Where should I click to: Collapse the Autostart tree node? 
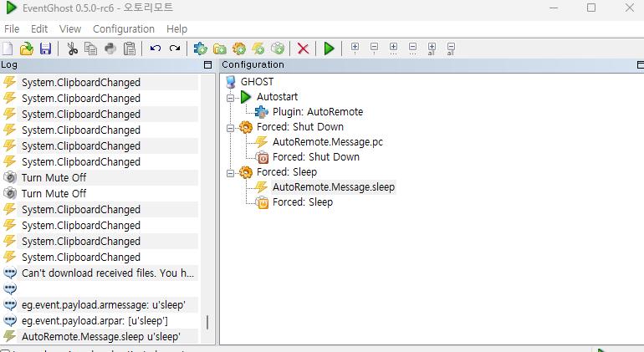click(231, 97)
